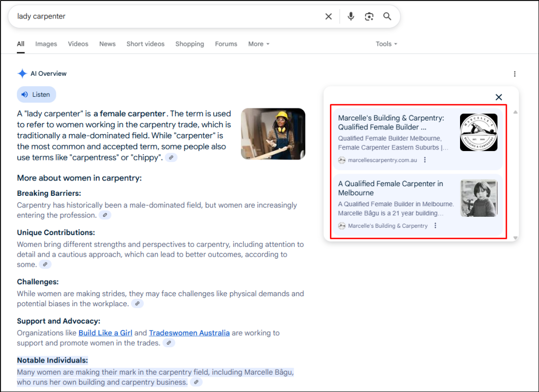This screenshot has height=392, width=539.
Task: Click the female carpenter overview photo
Action: coord(273,134)
